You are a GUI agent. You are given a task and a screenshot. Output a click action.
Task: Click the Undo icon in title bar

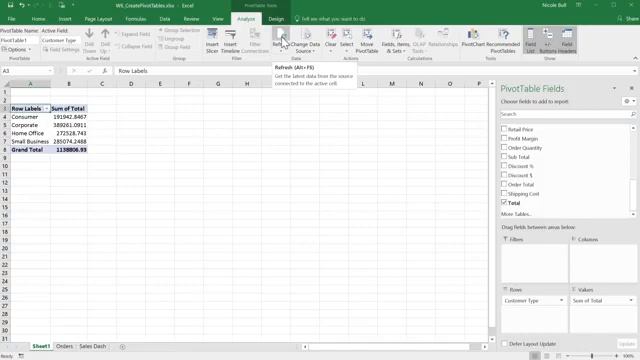pyautogui.click(x=22, y=5)
